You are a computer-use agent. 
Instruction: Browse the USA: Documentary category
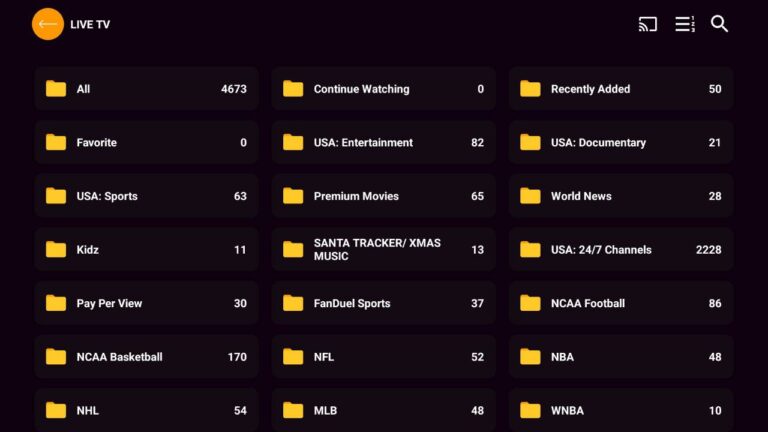pos(620,143)
